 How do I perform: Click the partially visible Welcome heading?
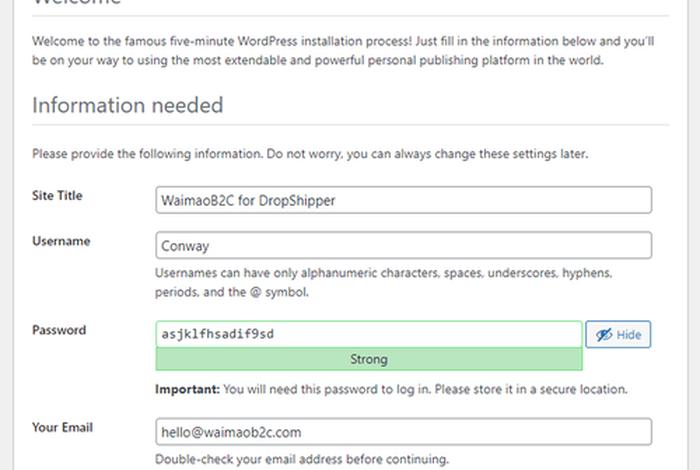coord(77,2)
